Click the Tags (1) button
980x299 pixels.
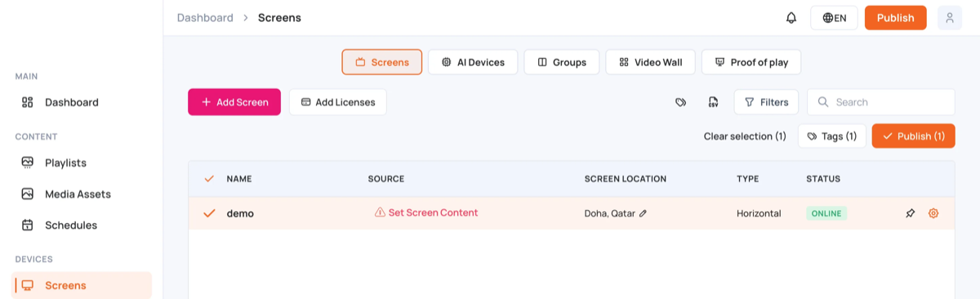[x=831, y=136]
